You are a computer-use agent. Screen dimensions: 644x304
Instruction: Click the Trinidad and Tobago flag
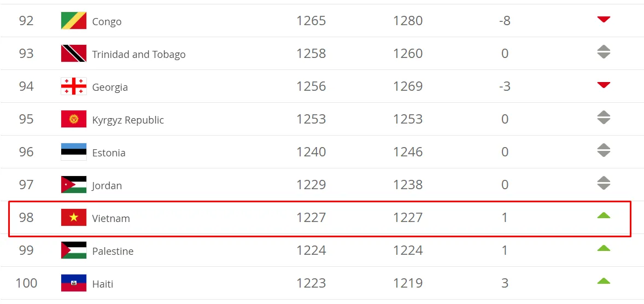pyautogui.click(x=73, y=54)
